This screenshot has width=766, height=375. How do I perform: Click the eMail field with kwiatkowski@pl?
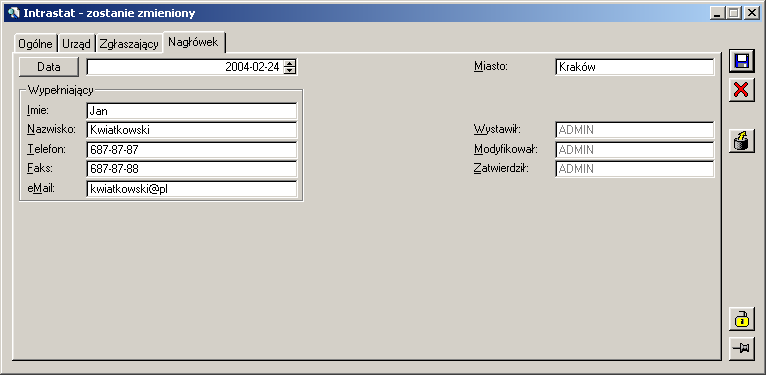[192, 189]
